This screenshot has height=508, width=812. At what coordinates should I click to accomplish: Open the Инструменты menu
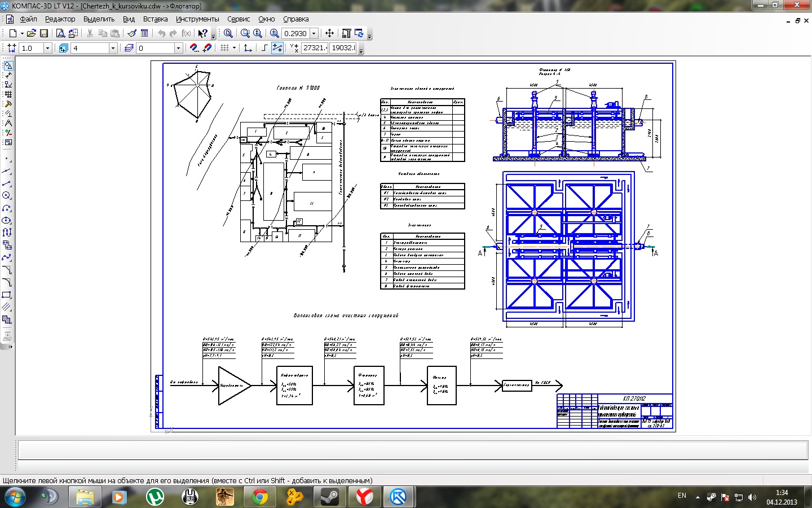click(197, 19)
